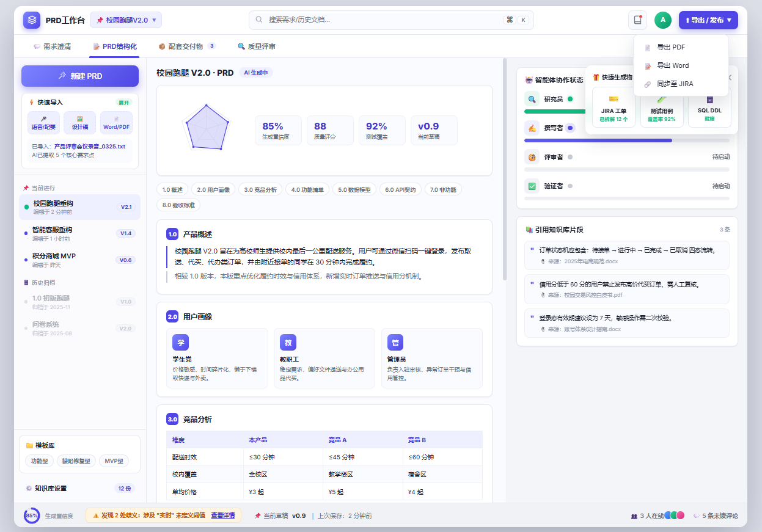Screen dimensions: 762x532
Task: Click the 1.0 badge beside 产品概述
Action: [172, 234]
